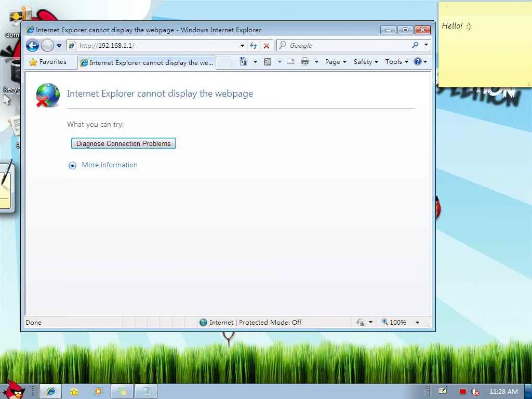Click the page heading 'Internet Explorer cannot display the webpage'
This screenshot has width=532, height=399.
160,94
